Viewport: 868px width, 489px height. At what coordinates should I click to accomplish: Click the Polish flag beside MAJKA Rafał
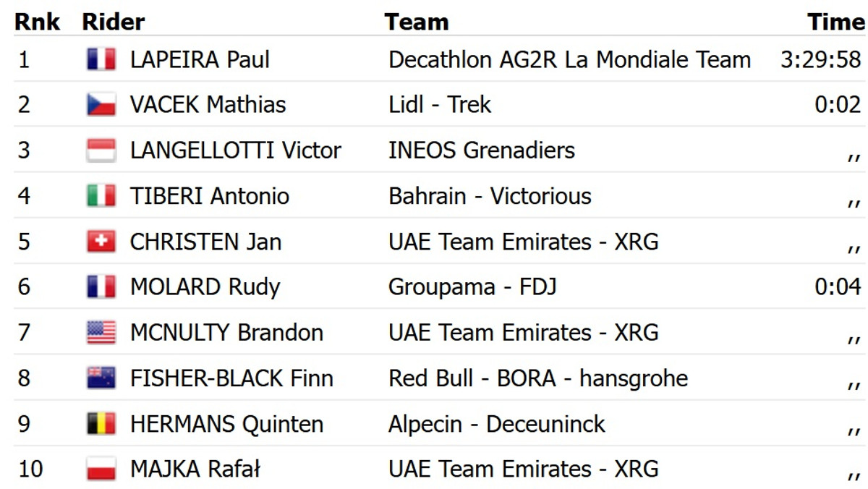point(101,469)
